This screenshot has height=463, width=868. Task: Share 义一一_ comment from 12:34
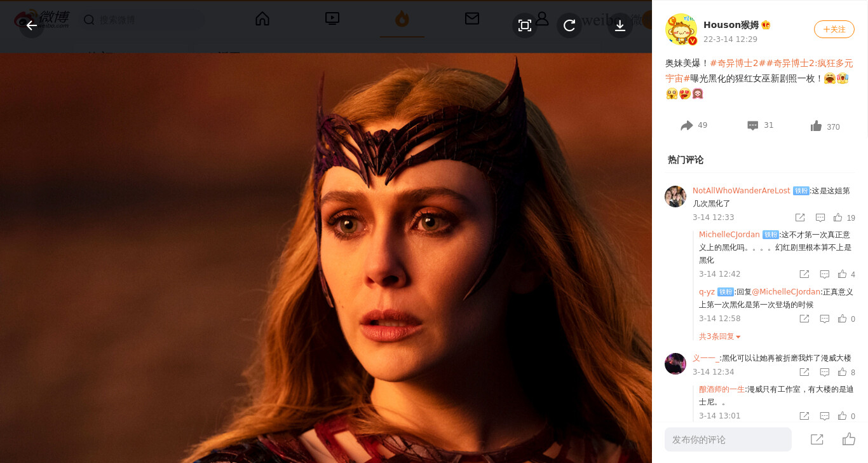[x=804, y=372]
